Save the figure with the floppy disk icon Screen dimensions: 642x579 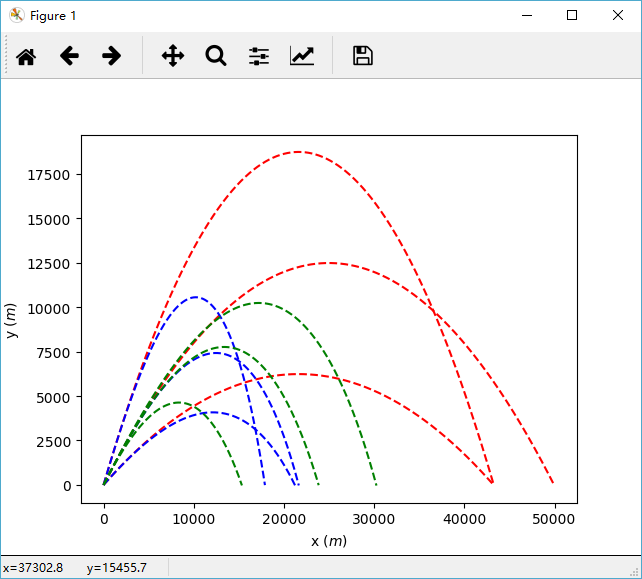coord(363,56)
